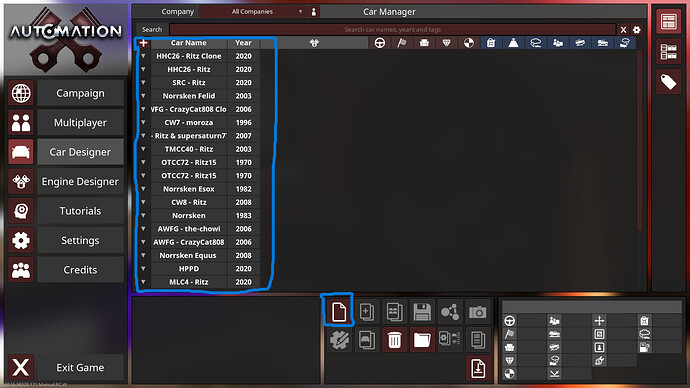
Task: Delete with the trash can icon
Action: (x=394, y=340)
